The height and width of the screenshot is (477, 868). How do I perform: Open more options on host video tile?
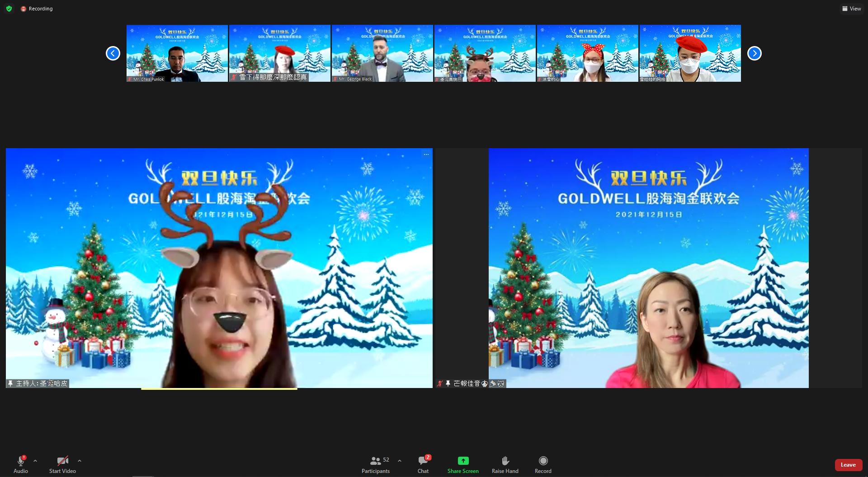click(426, 154)
